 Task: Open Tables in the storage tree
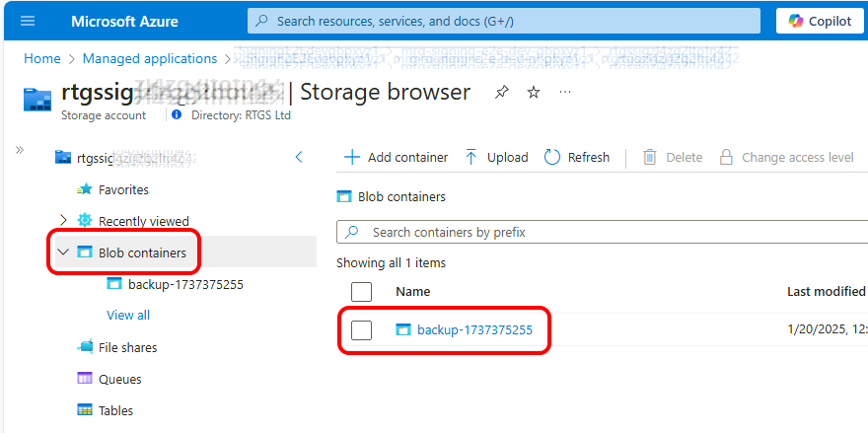tap(115, 411)
